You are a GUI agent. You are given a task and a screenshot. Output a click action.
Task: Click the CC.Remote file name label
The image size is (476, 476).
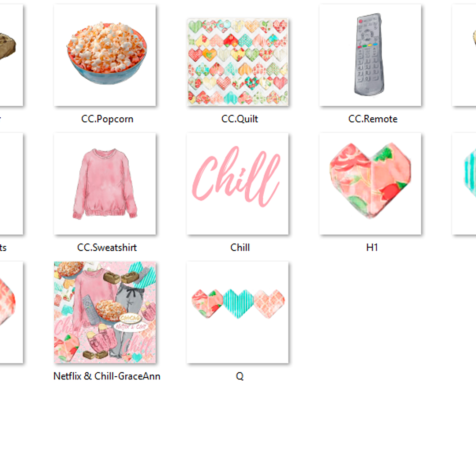pyautogui.click(x=372, y=119)
